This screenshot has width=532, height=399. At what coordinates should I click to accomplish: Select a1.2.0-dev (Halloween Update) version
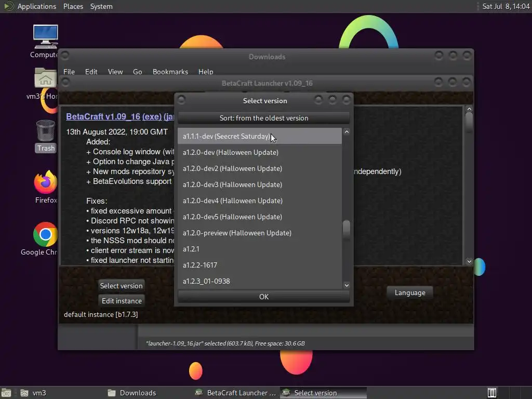(x=260, y=152)
